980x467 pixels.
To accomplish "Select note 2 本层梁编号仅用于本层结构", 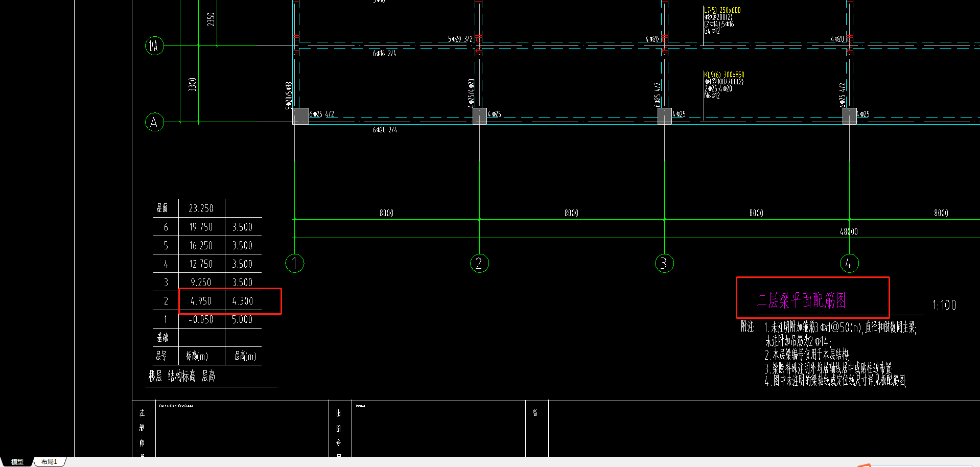I will click(807, 354).
